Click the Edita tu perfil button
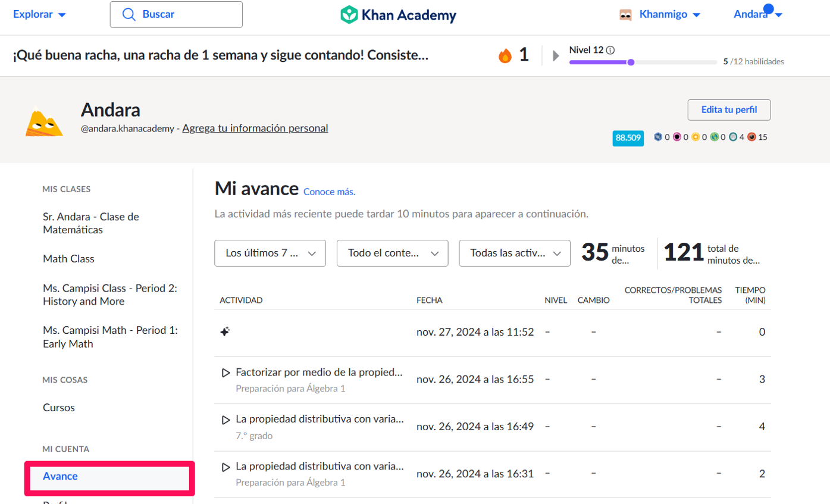This screenshot has width=830, height=504. [729, 110]
